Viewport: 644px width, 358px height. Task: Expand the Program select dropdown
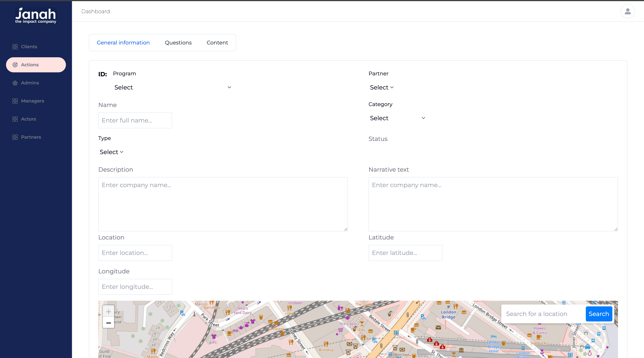172,87
